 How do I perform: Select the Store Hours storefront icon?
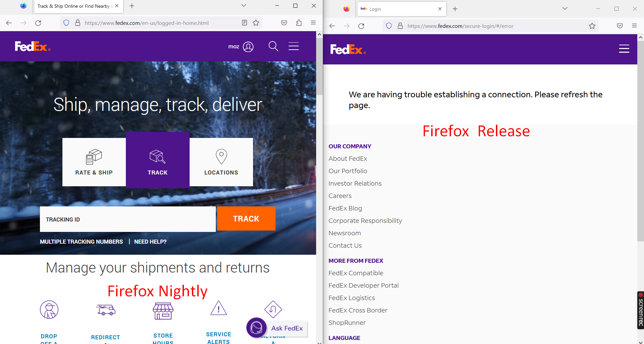(x=163, y=310)
